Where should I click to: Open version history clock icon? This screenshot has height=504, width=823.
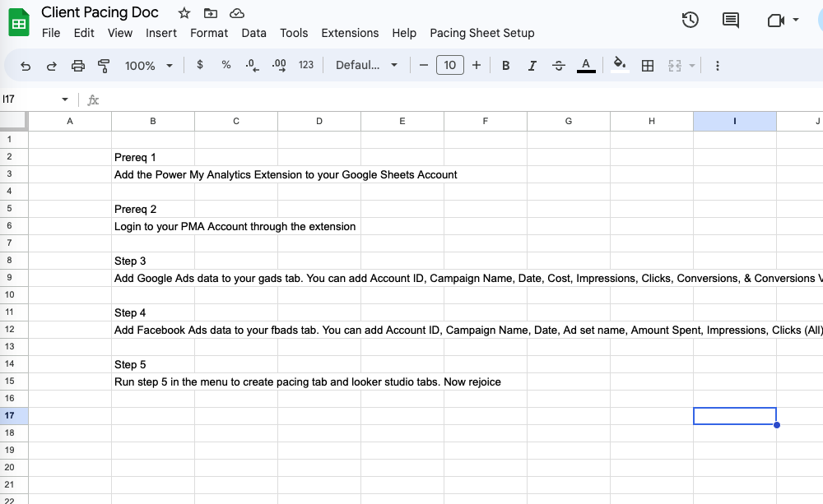click(690, 21)
